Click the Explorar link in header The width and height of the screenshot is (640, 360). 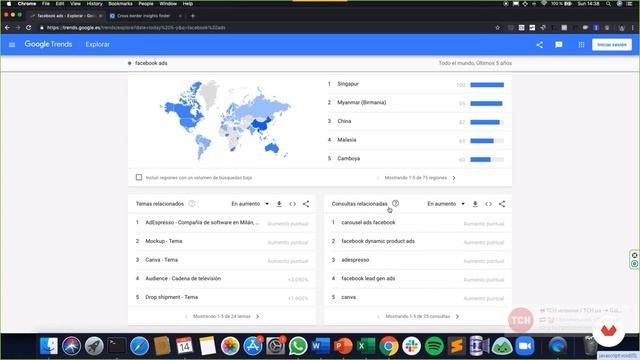coord(98,44)
